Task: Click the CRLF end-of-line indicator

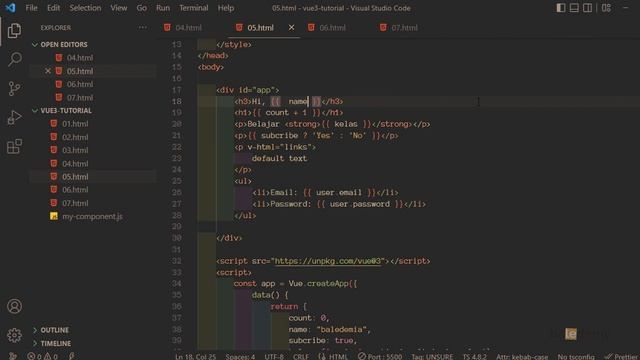Action: 301,356
